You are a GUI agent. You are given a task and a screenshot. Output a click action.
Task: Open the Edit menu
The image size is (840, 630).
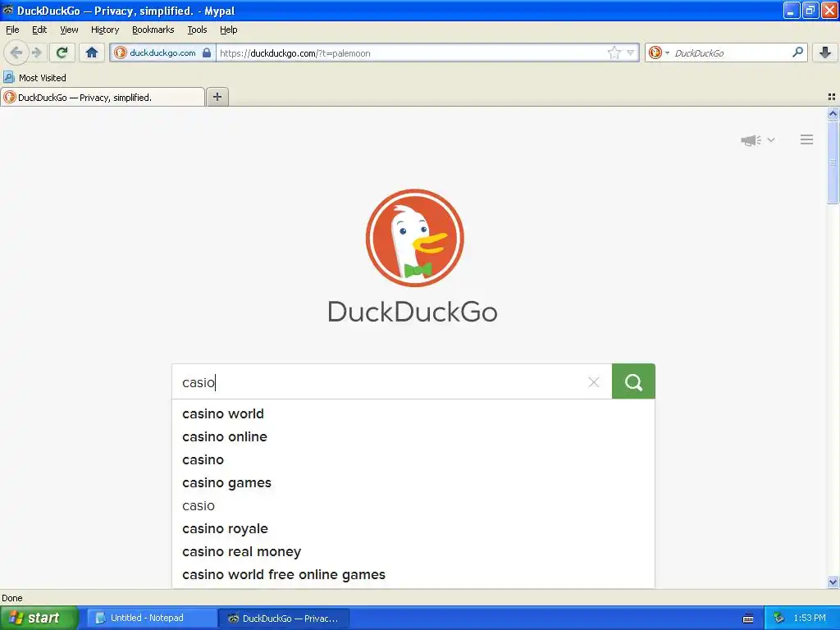tap(39, 30)
